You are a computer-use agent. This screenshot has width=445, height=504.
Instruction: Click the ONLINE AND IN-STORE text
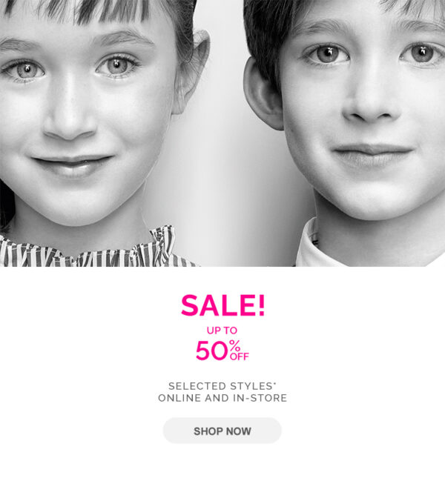point(222,398)
